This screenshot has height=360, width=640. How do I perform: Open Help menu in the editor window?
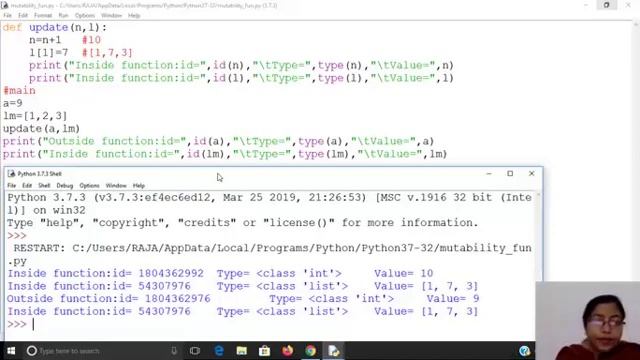coord(134,16)
